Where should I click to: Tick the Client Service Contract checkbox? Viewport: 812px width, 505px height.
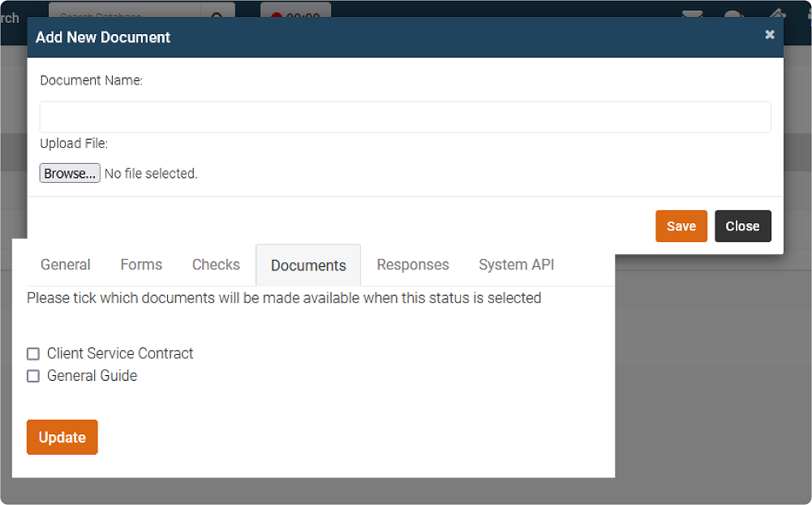click(x=33, y=353)
